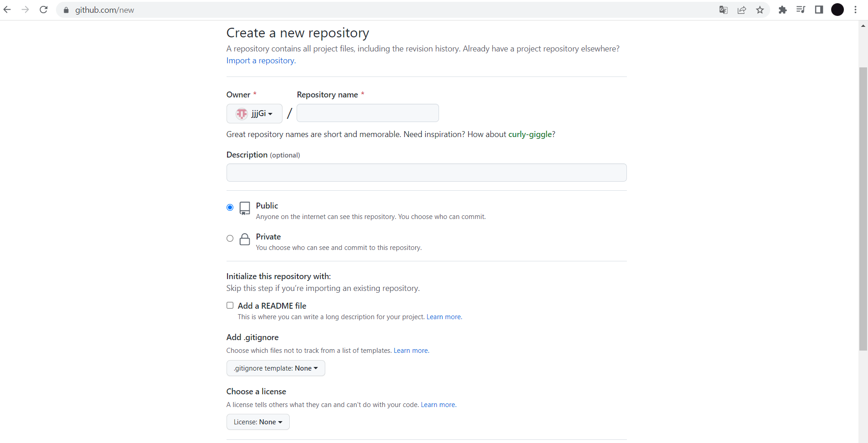Click the browser back arrow
Viewport: 868px width, 443px height.
[7, 10]
